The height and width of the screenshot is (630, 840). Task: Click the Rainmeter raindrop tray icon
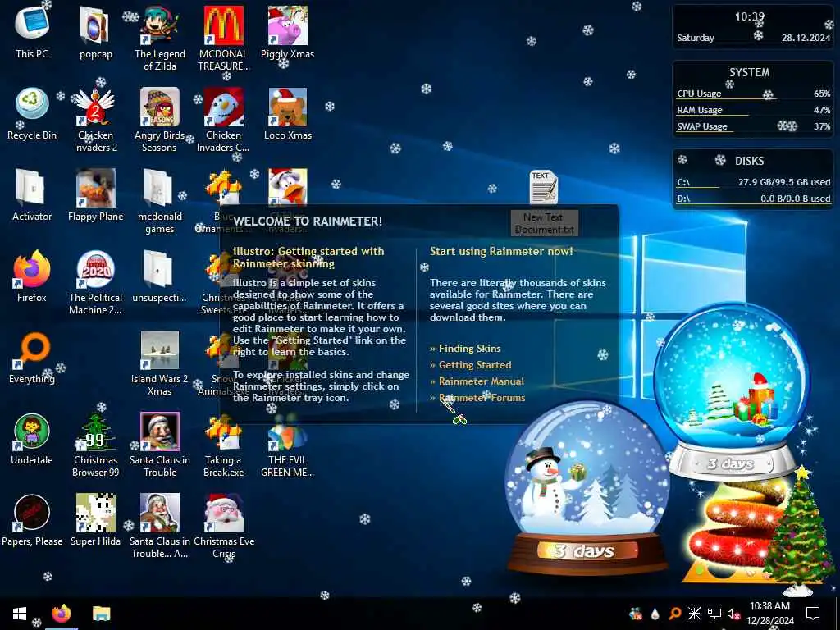(x=655, y=614)
